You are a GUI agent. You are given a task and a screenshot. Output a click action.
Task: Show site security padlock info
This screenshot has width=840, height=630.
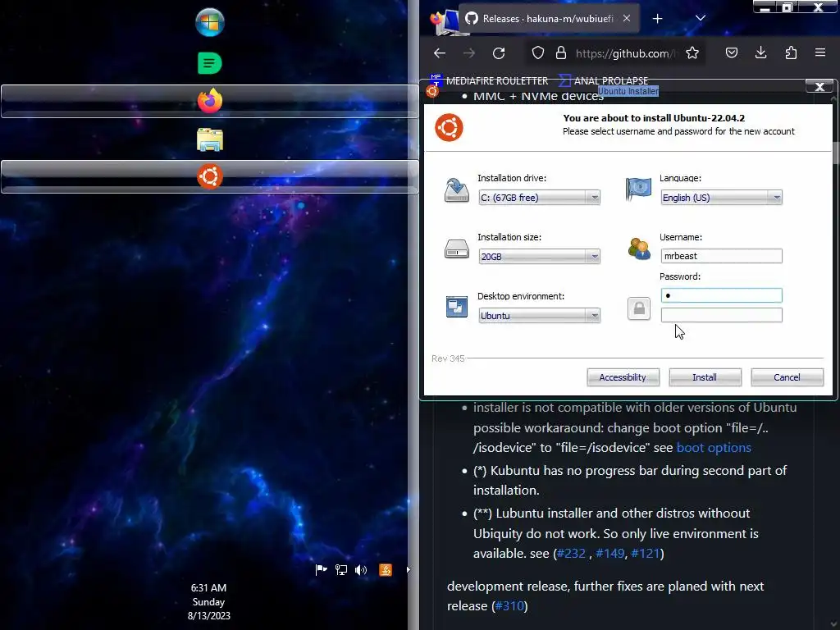coord(560,53)
